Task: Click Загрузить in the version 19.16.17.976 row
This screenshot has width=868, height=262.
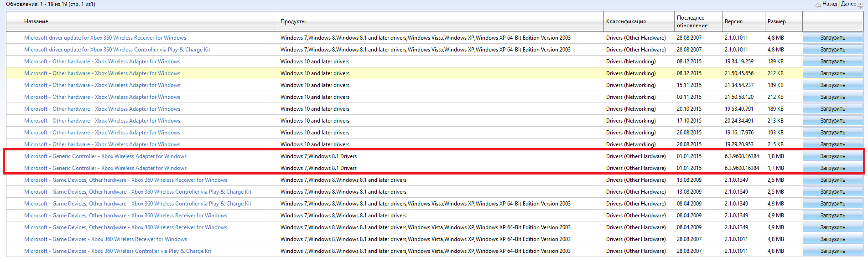Action: pyautogui.click(x=832, y=133)
